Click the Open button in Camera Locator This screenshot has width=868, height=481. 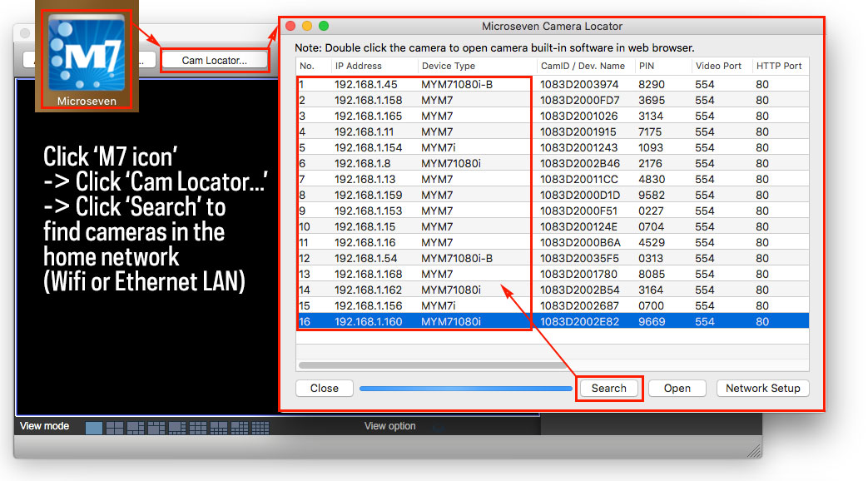[677, 388]
